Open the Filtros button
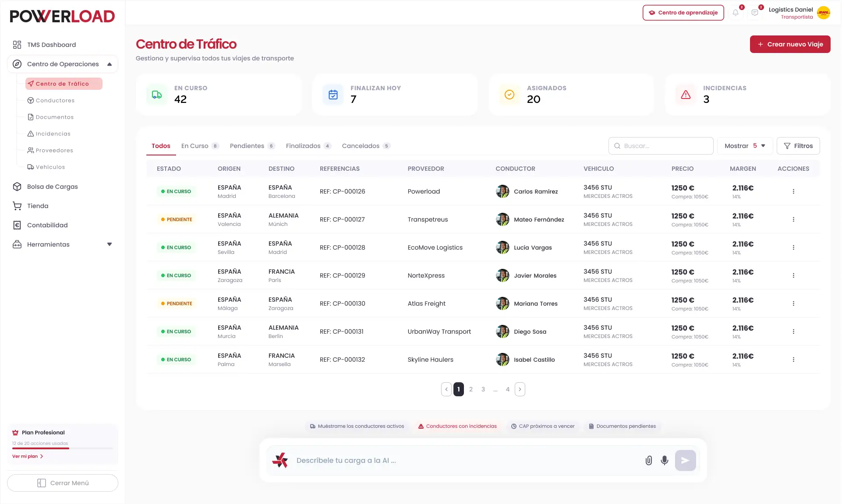 [x=798, y=146]
